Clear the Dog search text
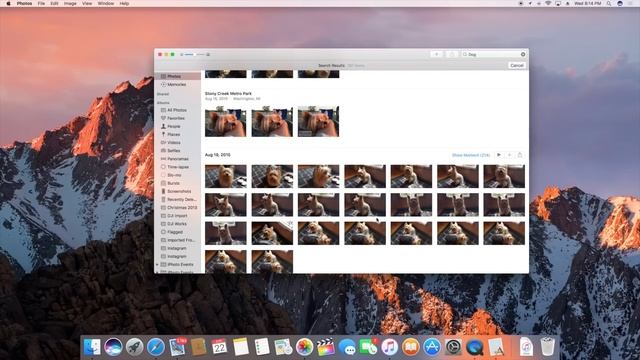The image size is (640, 360). pos(523,54)
